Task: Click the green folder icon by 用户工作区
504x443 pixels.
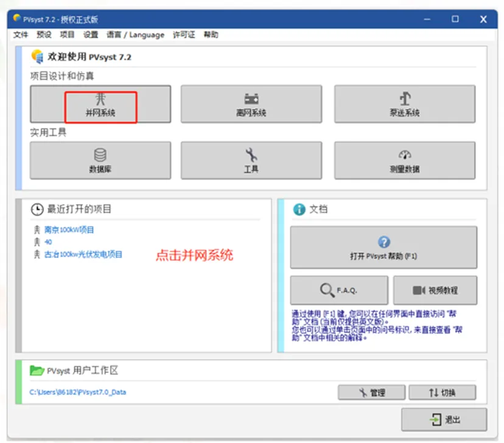Action: (37, 371)
